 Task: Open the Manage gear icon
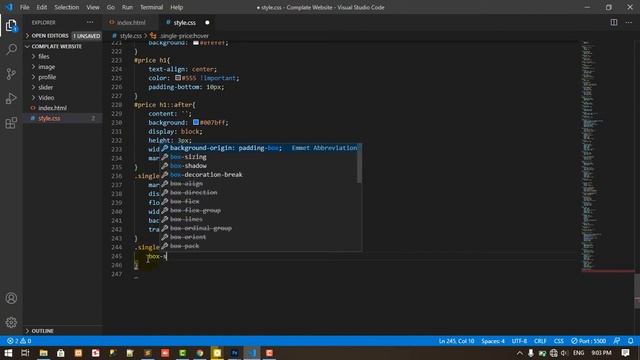pyautogui.click(x=11, y=322)
